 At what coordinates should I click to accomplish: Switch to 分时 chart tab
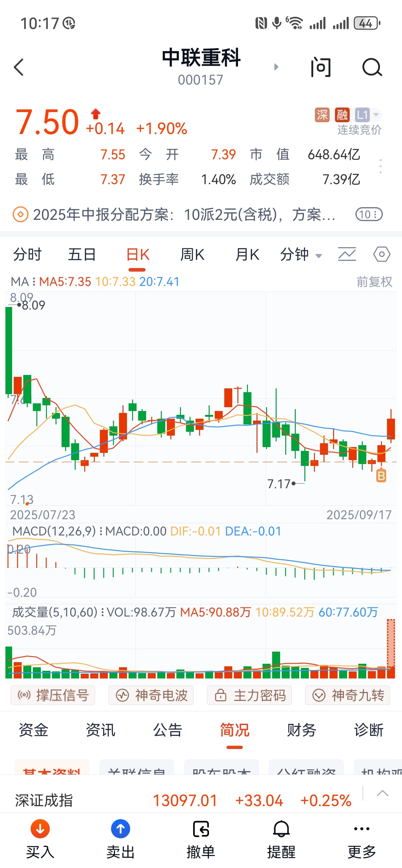point(27,254)
